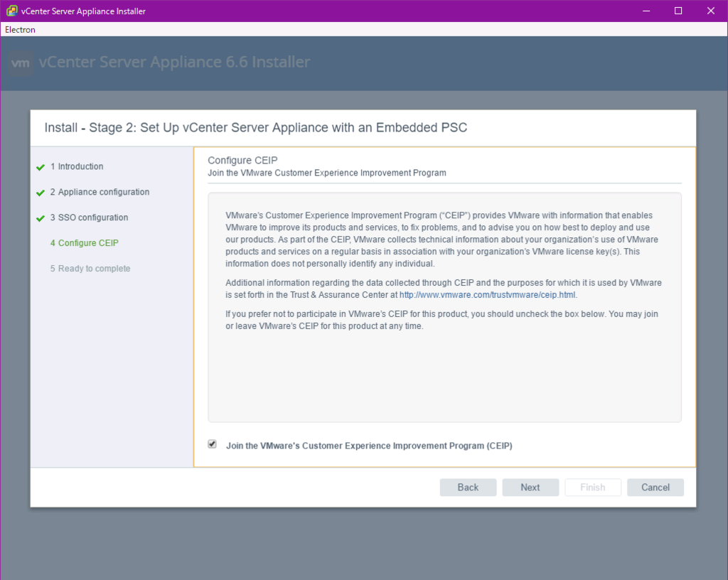Click the vm logo in the header
The width and height of the screenshot is (728, 580).
coord(21,63)
